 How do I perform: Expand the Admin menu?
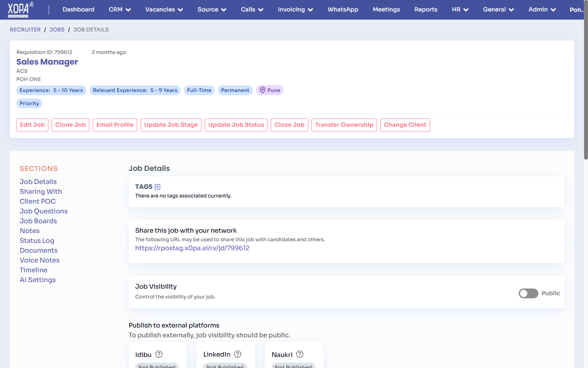pyautogui.click(x=542, y=9)
